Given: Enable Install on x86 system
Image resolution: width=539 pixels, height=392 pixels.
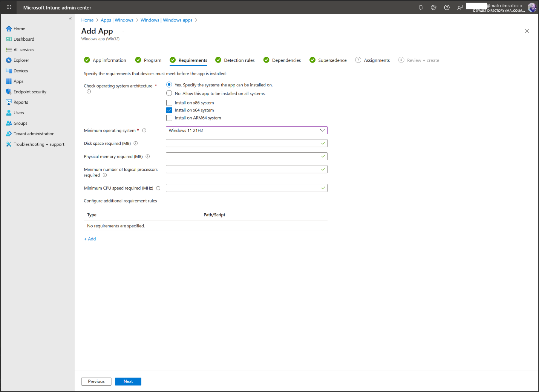Looking at the screenshot, I should (169, 103).
